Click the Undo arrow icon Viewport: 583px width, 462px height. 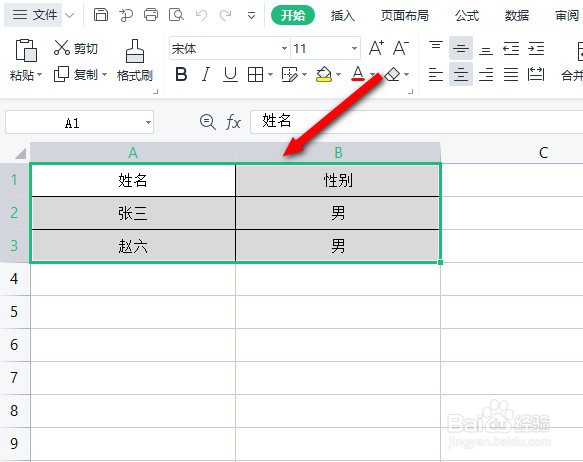click(x=201, y=15)
